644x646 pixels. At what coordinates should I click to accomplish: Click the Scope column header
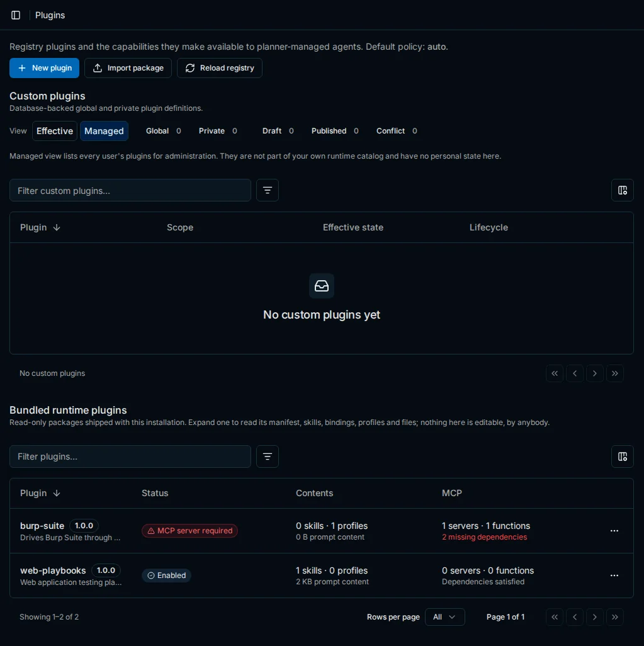tap(180, 227)
